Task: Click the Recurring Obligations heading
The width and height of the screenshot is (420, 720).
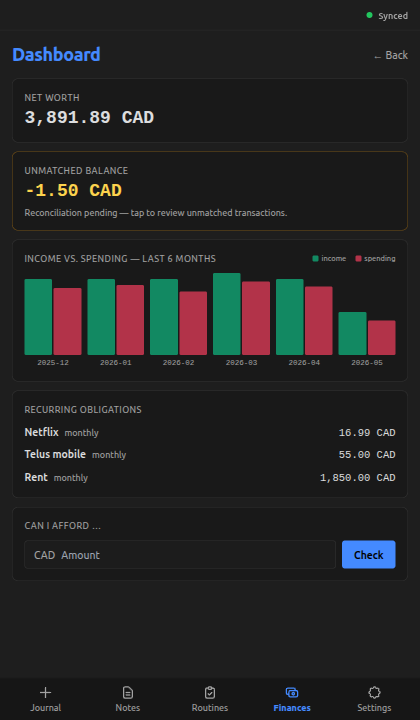Action: (83, 410)
